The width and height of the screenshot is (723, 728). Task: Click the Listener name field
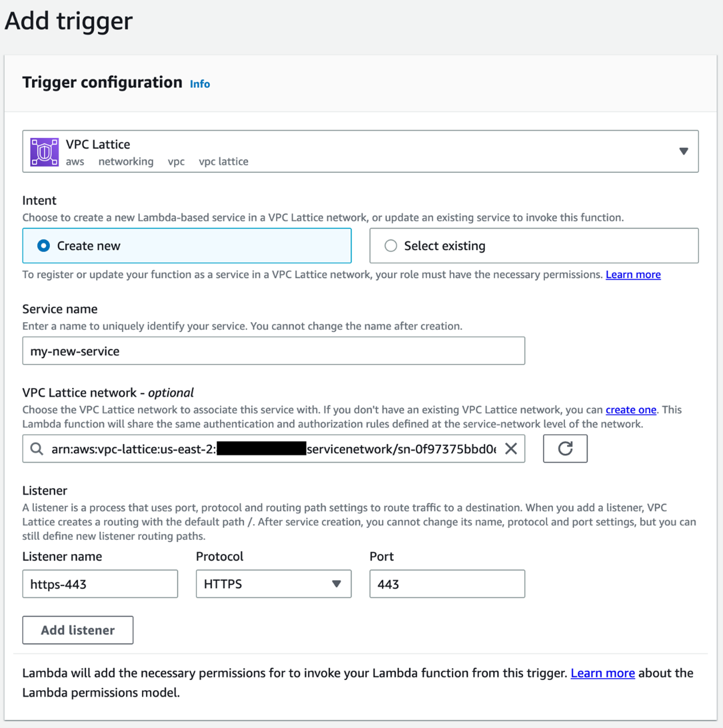[x=100, y=584]
